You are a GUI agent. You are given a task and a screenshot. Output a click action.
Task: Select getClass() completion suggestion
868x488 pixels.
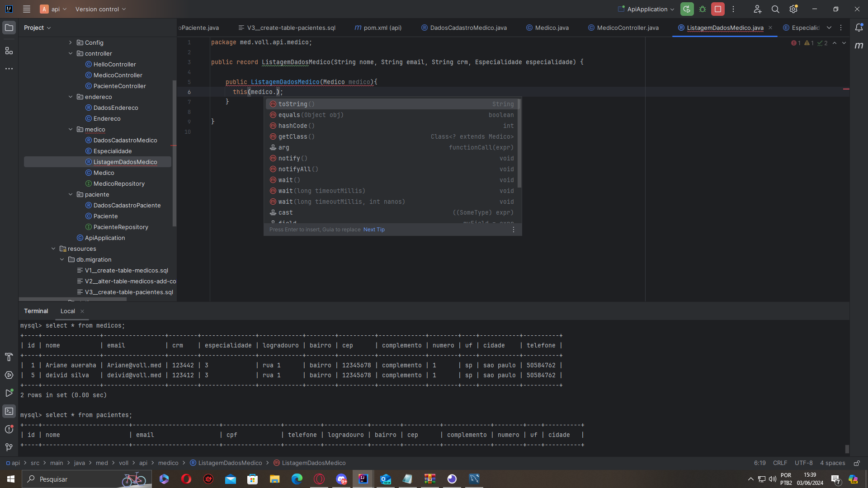point(392,136)
